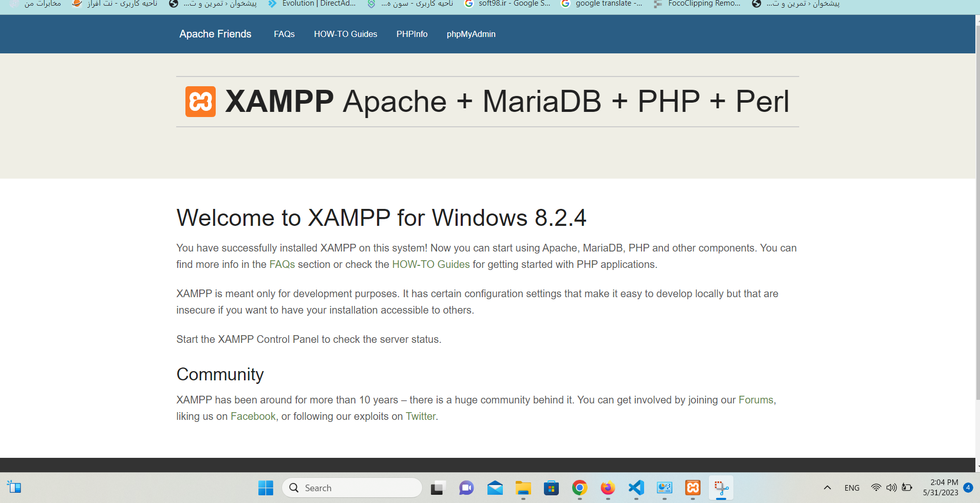Screen dimensions: 980x503
Task: Click the 'Welcome to XAMPP for Windows 8.2.4' heading
Action: point(381,218)
